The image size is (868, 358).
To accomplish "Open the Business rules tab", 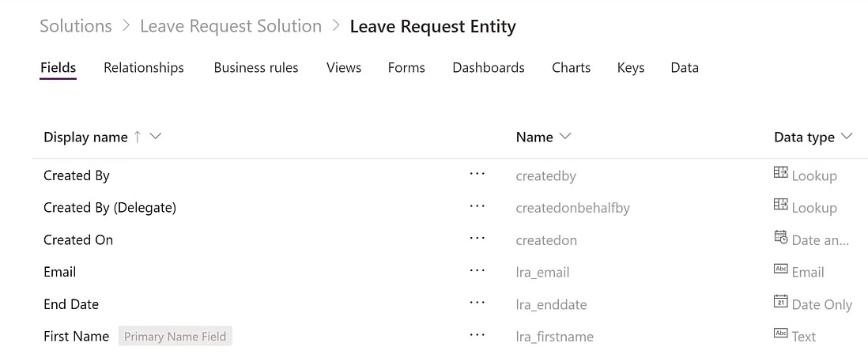I will (256, 67).
